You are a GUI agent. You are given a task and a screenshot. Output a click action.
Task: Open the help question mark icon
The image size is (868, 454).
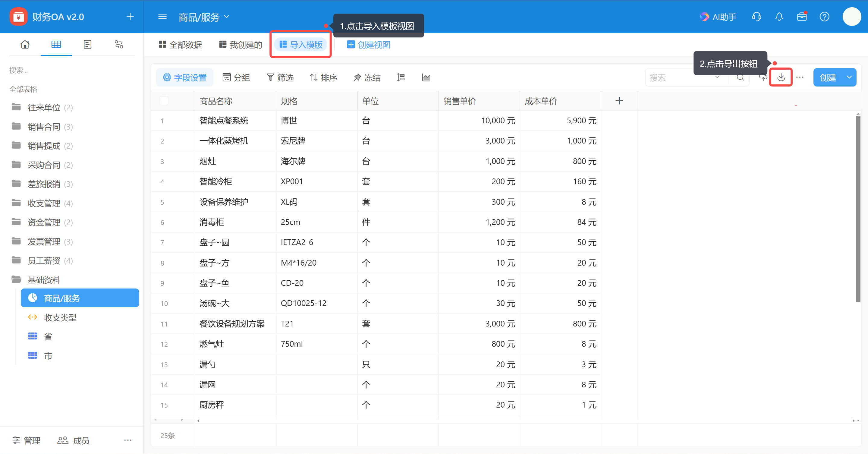[x=825, y=17]
